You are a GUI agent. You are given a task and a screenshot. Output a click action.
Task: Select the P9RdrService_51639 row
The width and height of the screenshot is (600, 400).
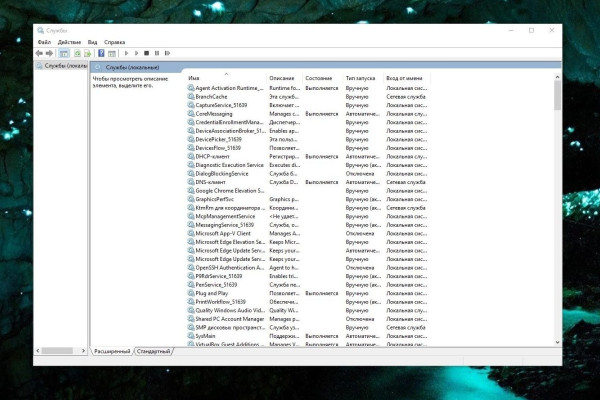[x=307, y=276]
